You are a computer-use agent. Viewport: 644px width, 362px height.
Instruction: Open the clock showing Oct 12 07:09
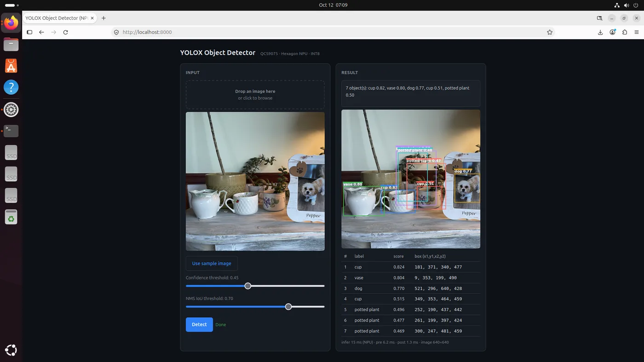[333, 5]
